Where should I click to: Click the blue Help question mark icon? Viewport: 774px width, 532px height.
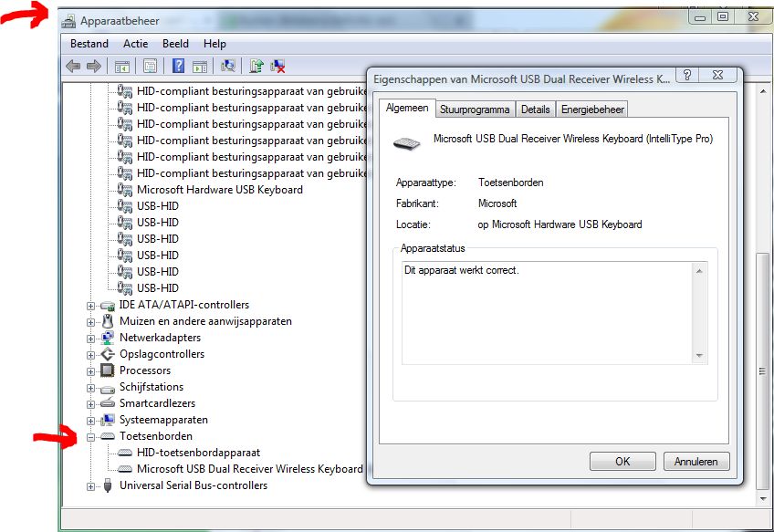pyautogui.click(x=178, y=66)
